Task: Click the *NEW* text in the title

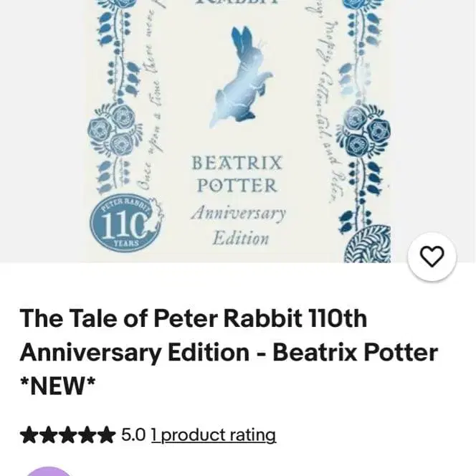Action: click(57, 386)
